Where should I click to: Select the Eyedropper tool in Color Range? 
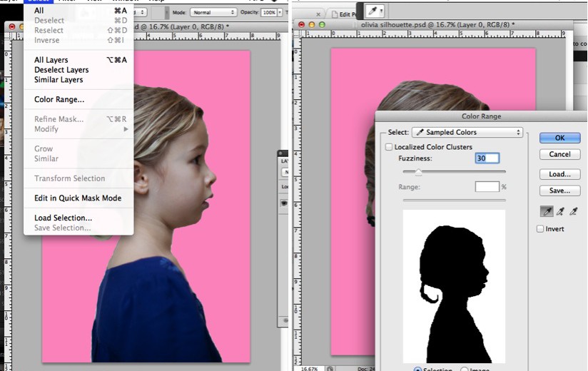[547, 212]
